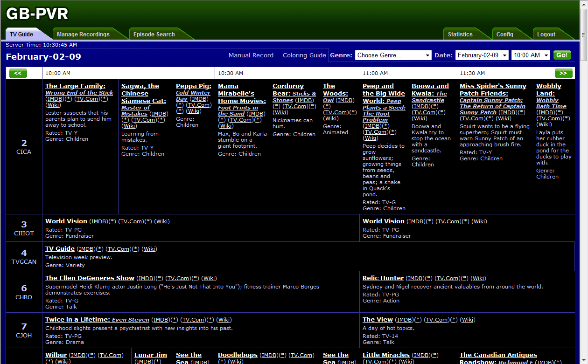The image size is (588, 364).
Task: Click the previous time period arrow button
Action: click(18, 73)
